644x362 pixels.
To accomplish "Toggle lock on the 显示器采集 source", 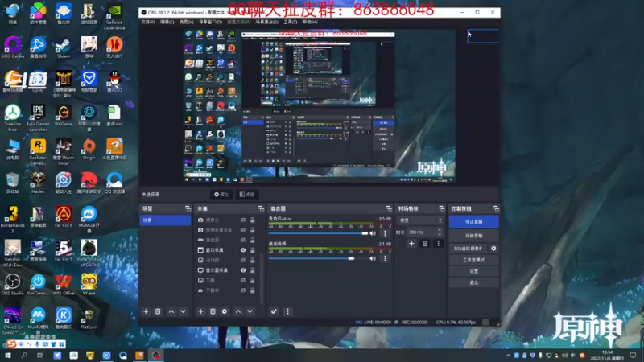I will click(253, 270).
